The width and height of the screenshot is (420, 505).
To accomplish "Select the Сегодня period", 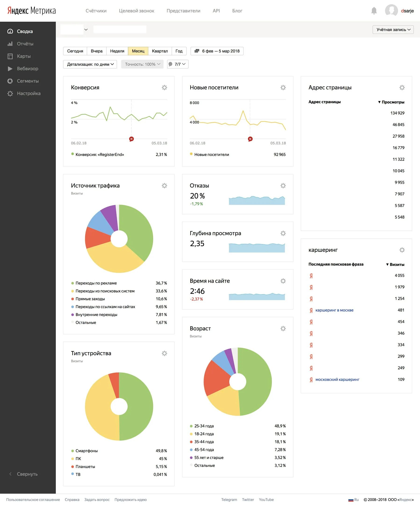I will coord(75,51).
